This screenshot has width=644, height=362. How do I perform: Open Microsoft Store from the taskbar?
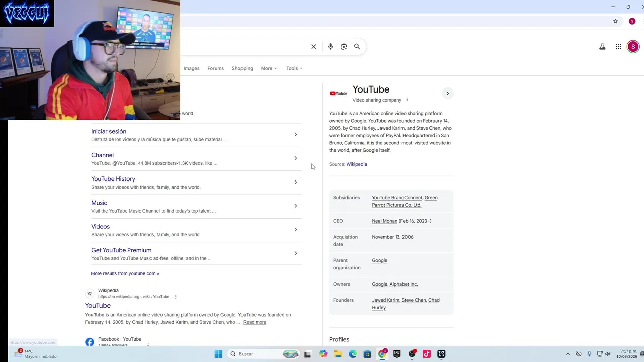tap(367, 354)
